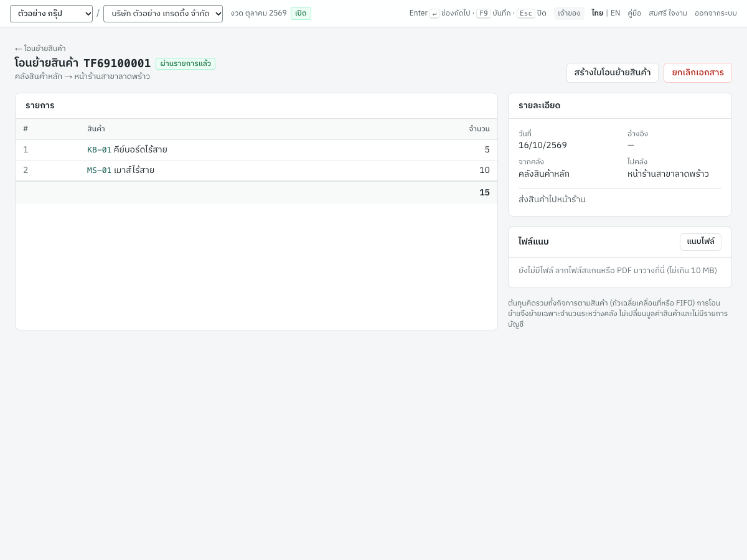Open the ตัวอย่าง กรุ๊ป group dropdown

51,14
